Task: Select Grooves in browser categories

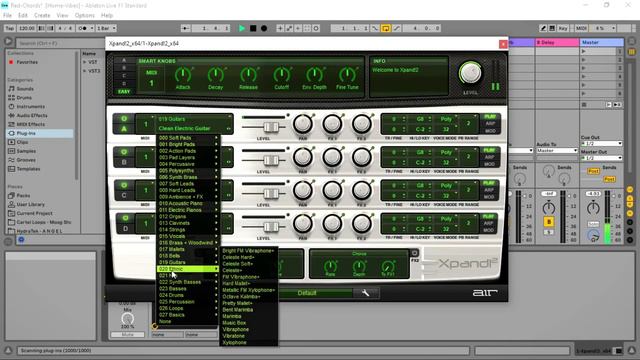Action: (26, 160)
